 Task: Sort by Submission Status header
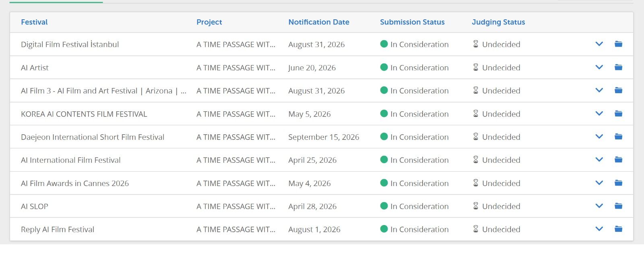[412, 22]
